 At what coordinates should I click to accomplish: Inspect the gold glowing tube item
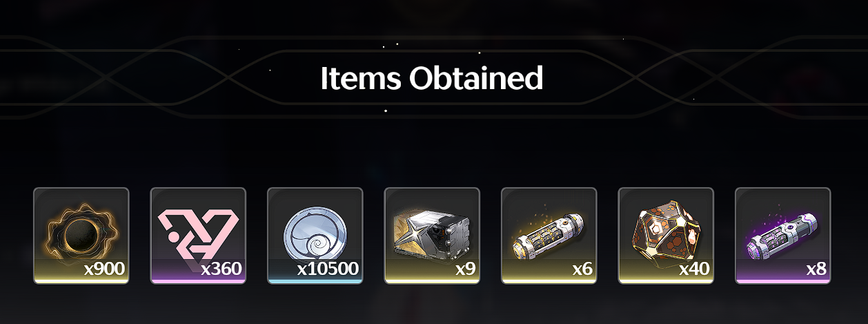tap(549, 236)
